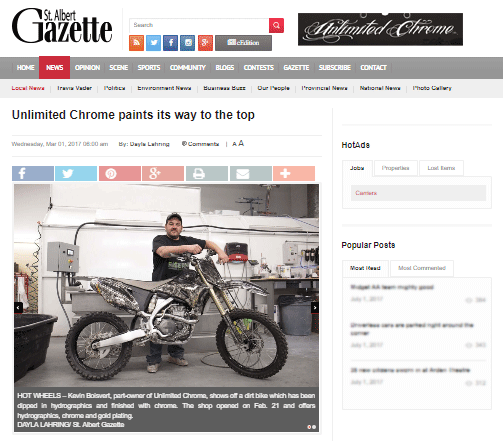
Task: Switch to the Properties tab in HotAds
Action: coord(395,168)
